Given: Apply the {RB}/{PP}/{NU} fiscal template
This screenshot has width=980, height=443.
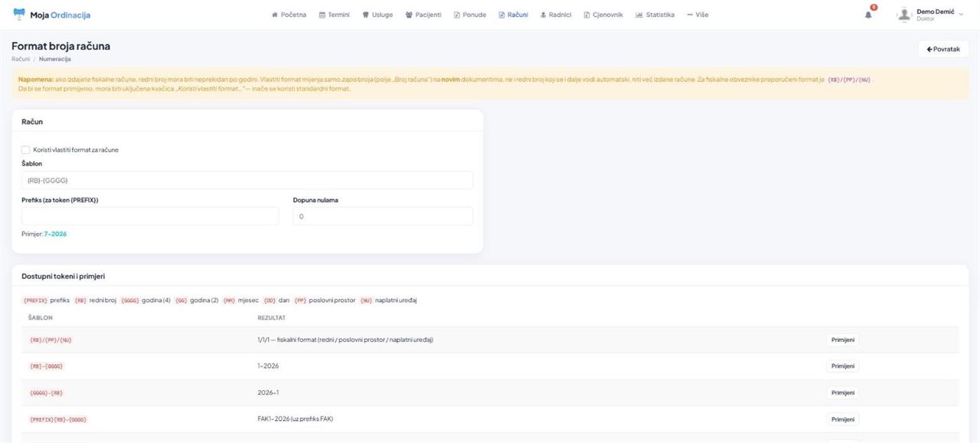Looking at the screenshot, I should (842, 340).
